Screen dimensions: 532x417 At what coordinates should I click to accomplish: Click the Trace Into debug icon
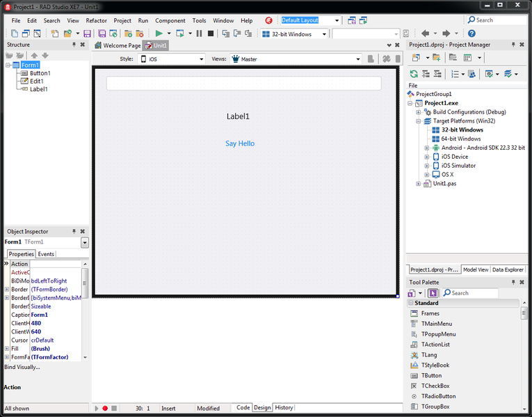pyautogui.click(x=226, y=33)
